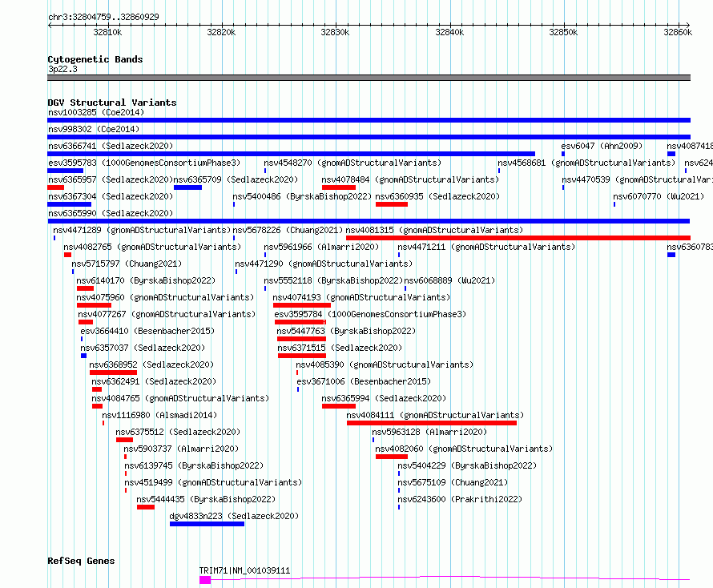Click the gray 3p22.3 cytogenetic band bar

(x=369, y=78)
